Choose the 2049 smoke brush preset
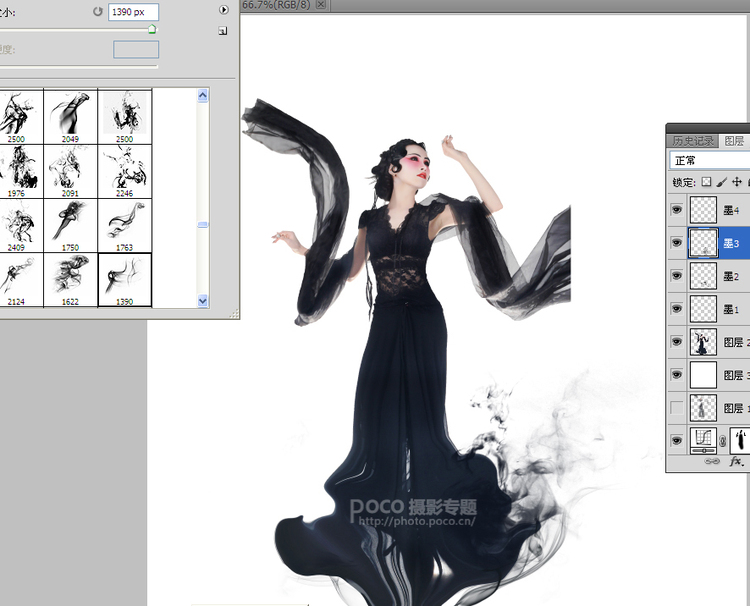The height and width of the screenshot is (606, 750). coord(70,116)
